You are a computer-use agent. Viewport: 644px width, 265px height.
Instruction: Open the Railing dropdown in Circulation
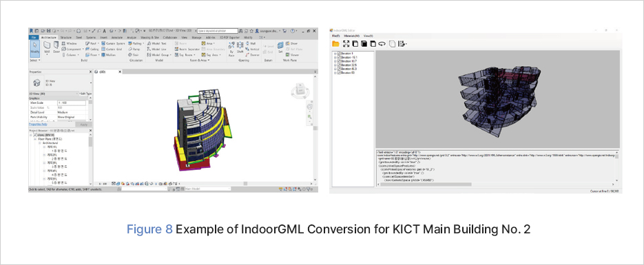point(143,43)
